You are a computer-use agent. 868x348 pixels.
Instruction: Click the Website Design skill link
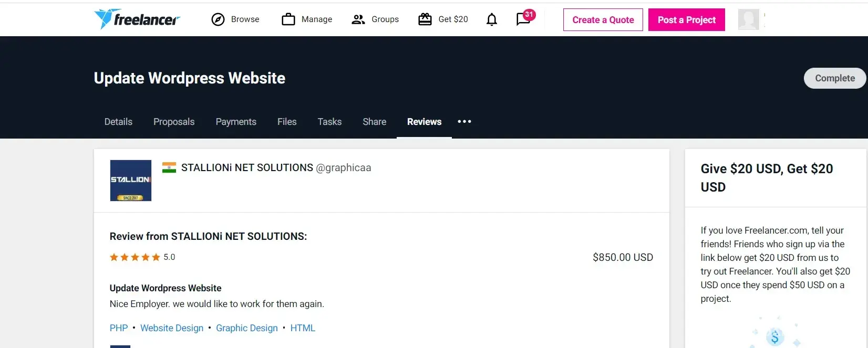pos(172,328)
